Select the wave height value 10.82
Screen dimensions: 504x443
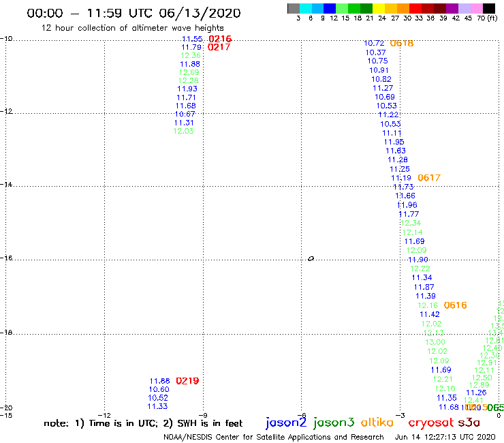pos(381,79)
